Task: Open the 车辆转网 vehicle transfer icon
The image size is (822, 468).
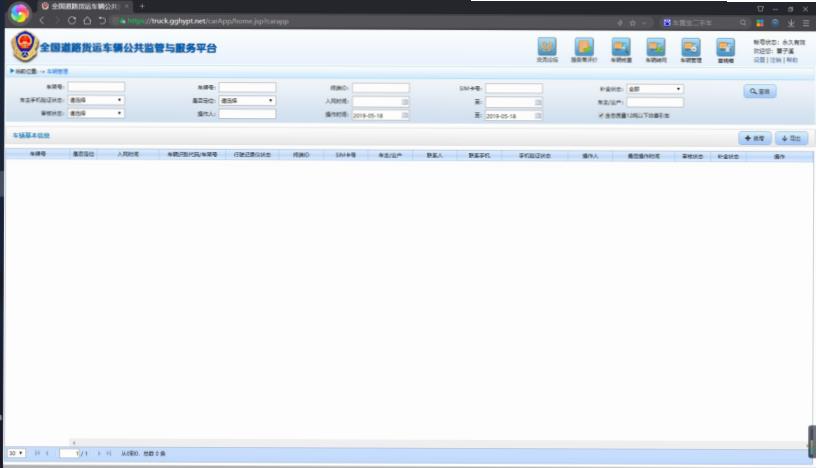Action: (656, 48)
